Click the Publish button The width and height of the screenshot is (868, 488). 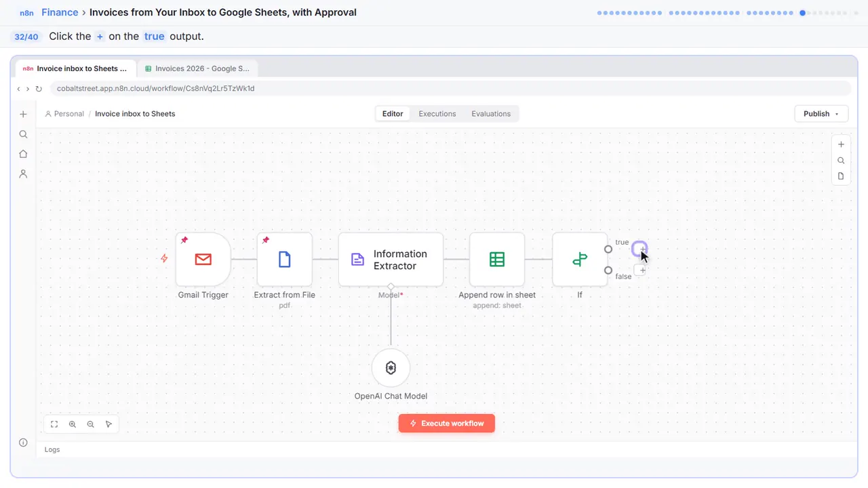pyautogui.click(x=821, y=114)
